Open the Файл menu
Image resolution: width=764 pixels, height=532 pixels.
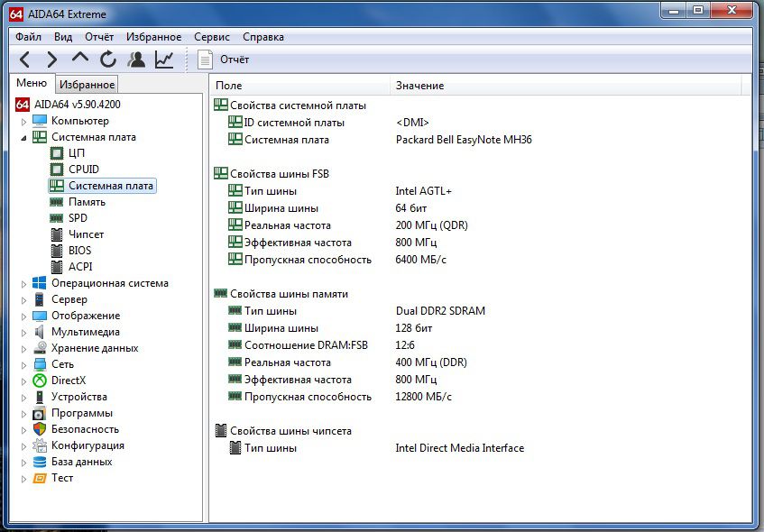28,37
